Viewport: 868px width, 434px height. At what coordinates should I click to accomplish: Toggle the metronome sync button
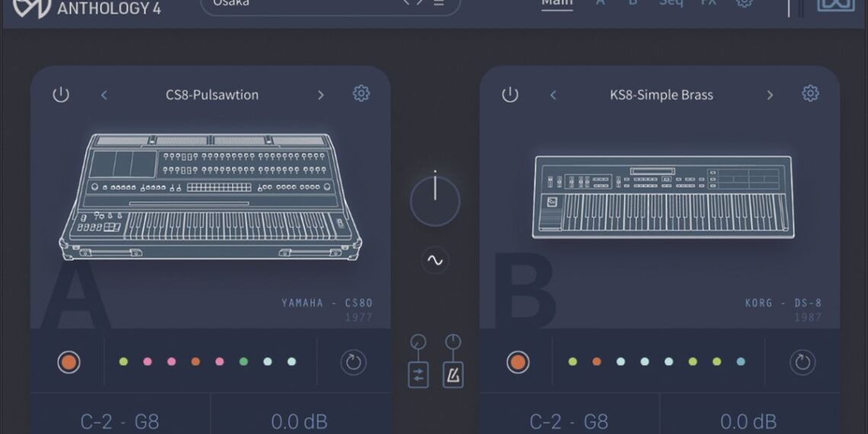[x=453, y=374]
